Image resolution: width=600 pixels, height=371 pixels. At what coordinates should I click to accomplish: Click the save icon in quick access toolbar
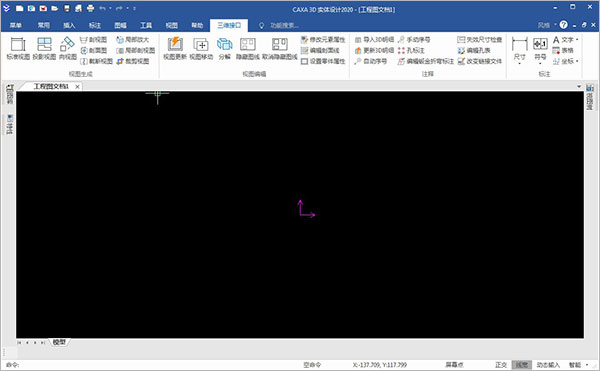(67, 8)
